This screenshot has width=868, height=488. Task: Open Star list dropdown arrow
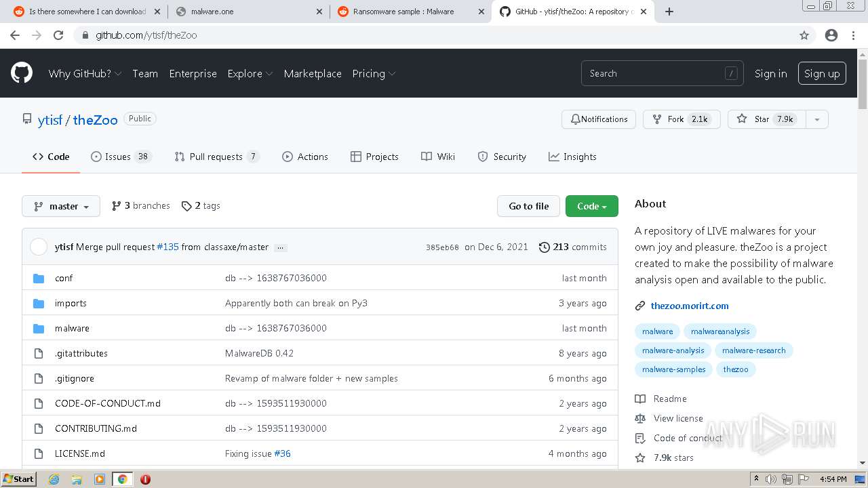pos(817,119)
